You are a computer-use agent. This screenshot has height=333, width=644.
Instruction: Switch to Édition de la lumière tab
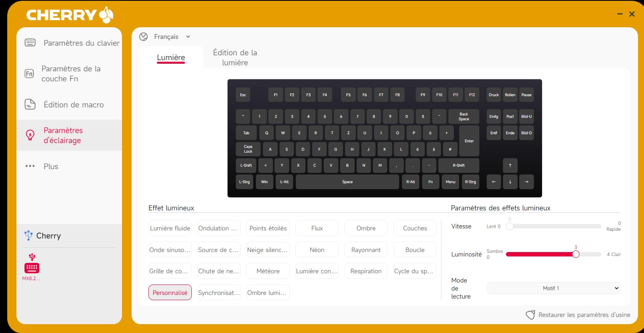(x=235, y=58)
